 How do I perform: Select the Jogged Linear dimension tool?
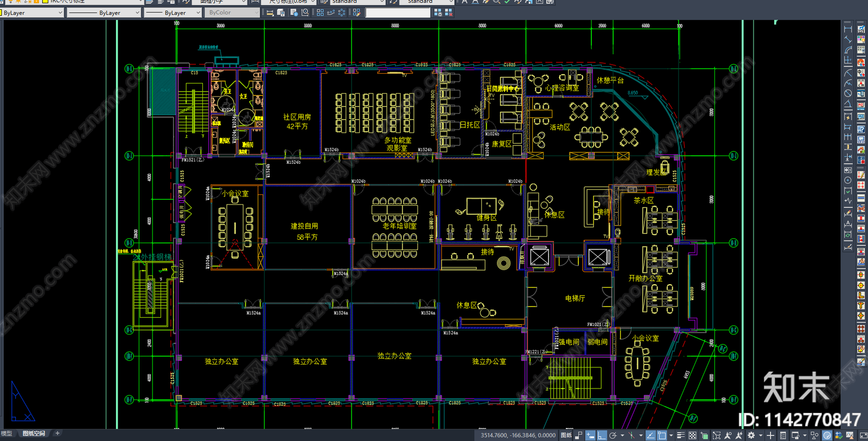click(x=848, y=201)
